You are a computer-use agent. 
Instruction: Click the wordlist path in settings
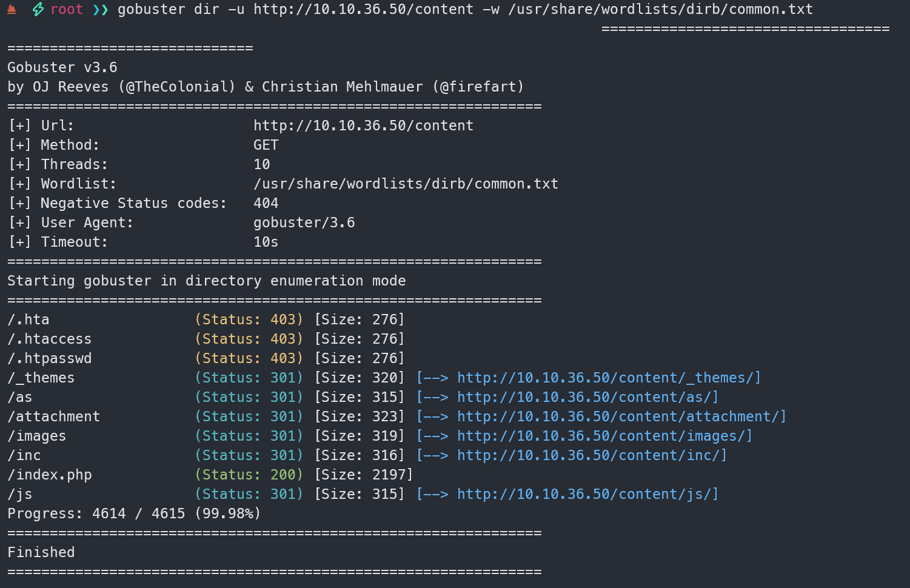(x=406, y=184)
